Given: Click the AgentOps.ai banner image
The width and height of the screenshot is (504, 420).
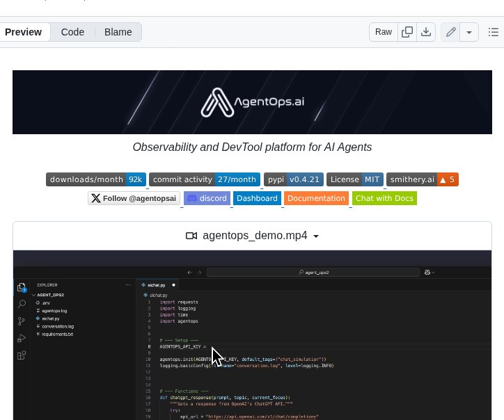Looking at the screenshot, I should [252, 102].
